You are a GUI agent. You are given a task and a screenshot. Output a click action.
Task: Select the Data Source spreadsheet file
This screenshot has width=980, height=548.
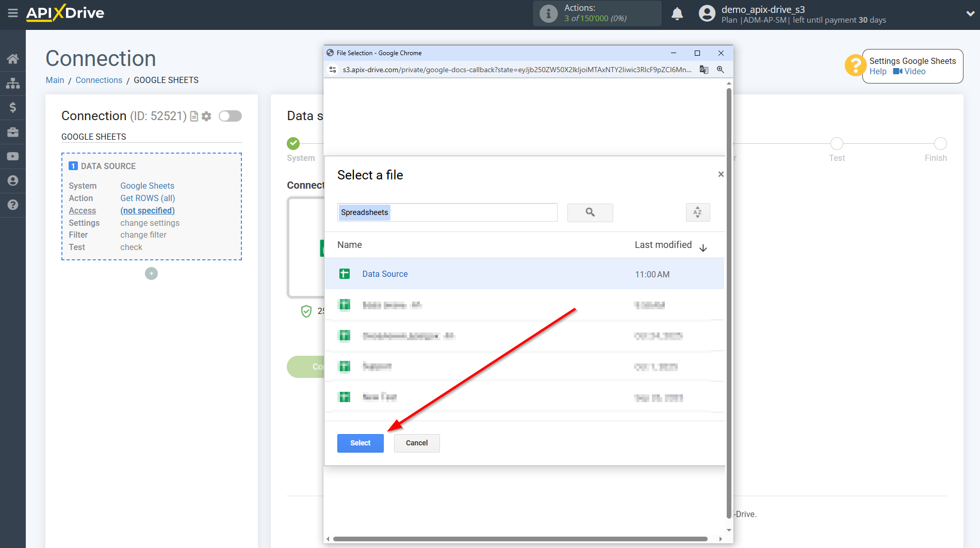pyautogui.click(x=385, y=274)
